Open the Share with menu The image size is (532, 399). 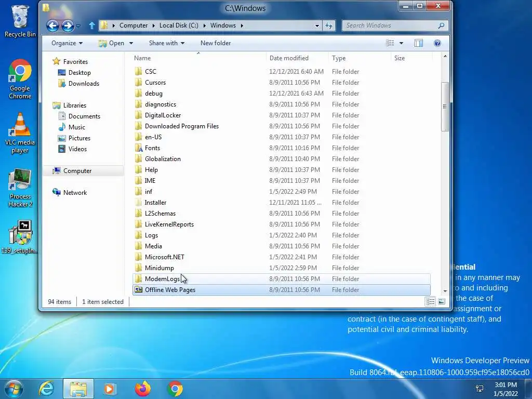[x=167, y=43]
